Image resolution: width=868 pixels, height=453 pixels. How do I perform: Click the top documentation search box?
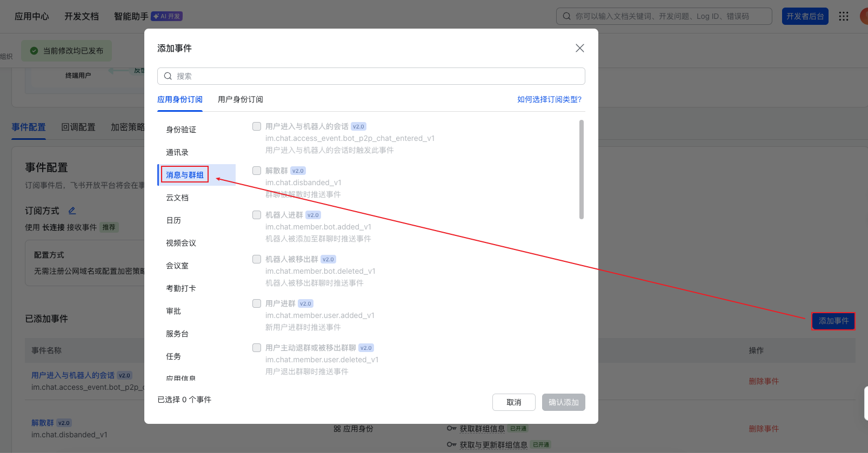point(664,16)
